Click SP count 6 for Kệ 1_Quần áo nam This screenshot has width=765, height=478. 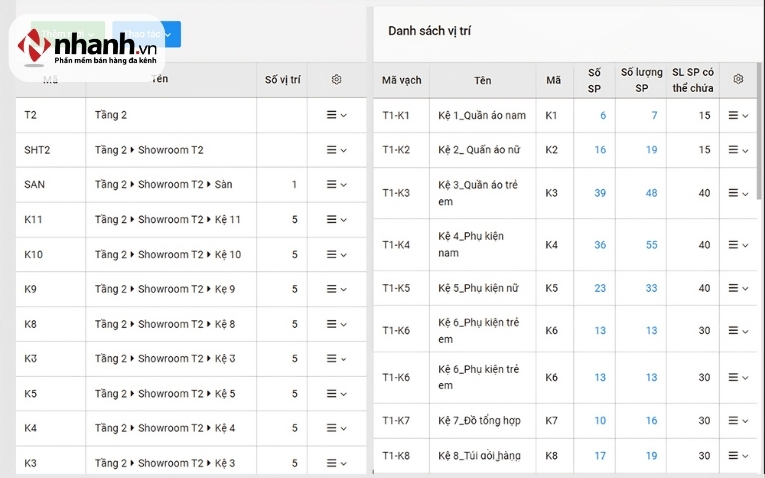[x=602, y=116]
